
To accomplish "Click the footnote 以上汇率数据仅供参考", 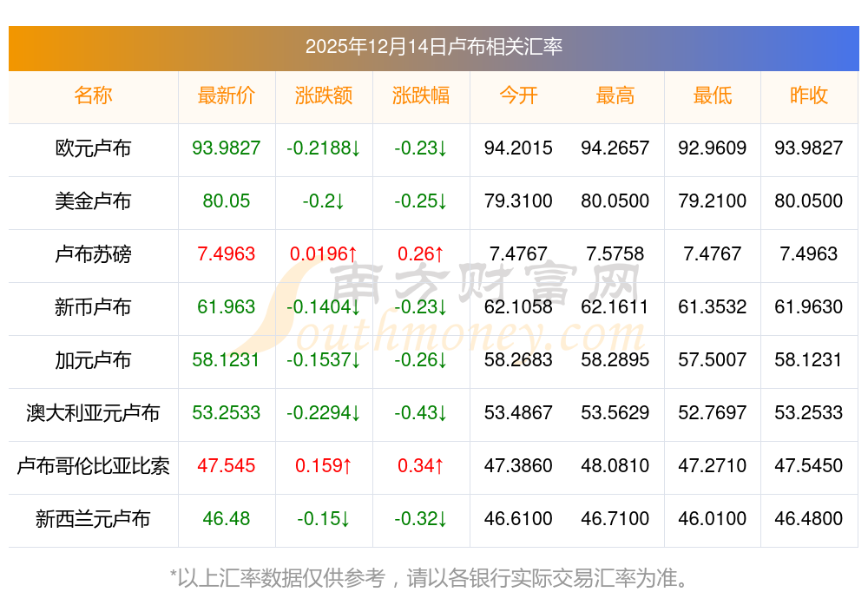I will (281, 578).
